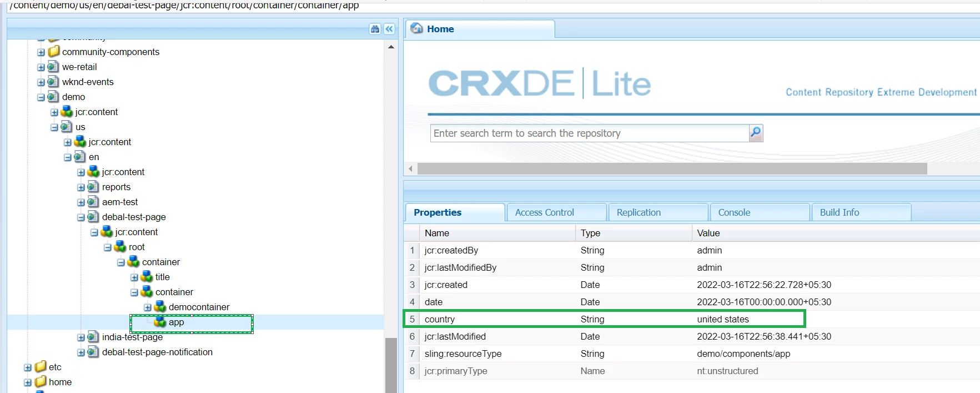Sort by the Value column header
This screenshot has width=980, height=393.
click(x=836, y=233)
